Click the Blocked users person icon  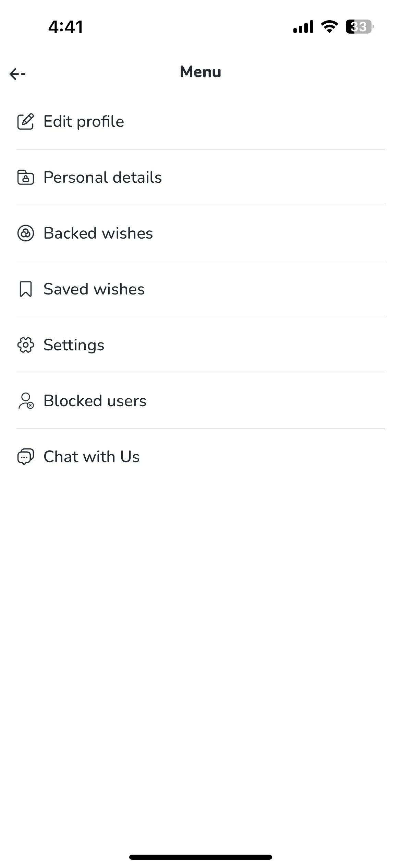pyautogui.click(x=26, y=401)
